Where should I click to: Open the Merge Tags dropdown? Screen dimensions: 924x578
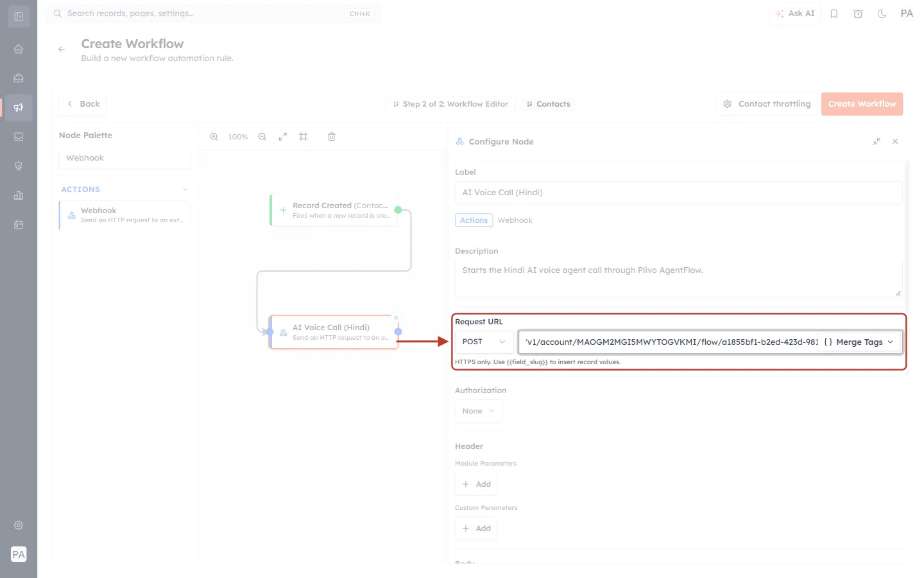tap(859, 342)
